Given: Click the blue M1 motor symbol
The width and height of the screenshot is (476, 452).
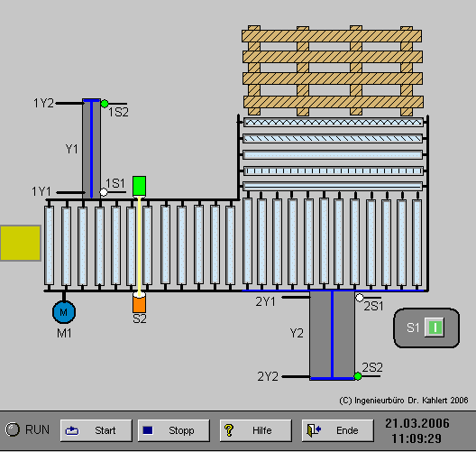Looking at the screenshot, I should coord(64,312).
